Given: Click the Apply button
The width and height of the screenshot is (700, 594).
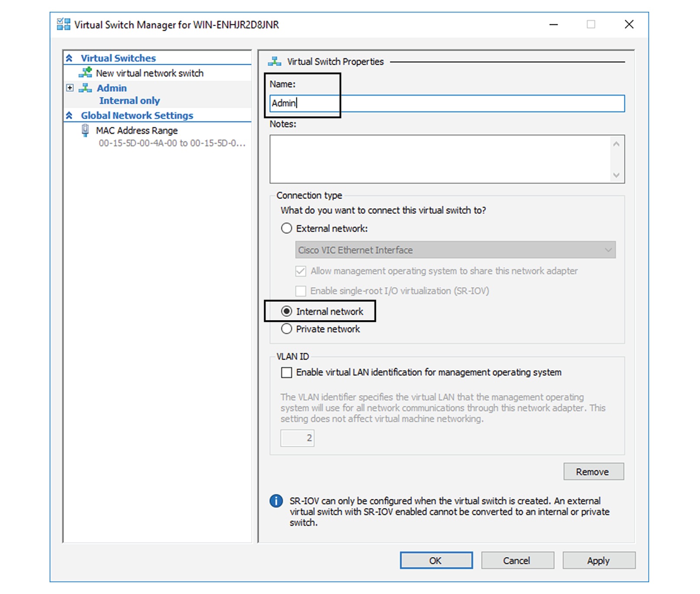Looking at the screenshot, I should click(599, 561).
